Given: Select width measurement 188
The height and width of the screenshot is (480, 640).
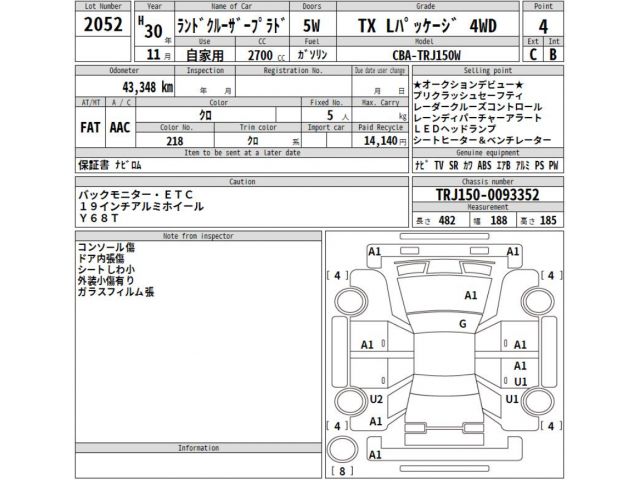Looking at the screenshot, I should click(499, 220).
